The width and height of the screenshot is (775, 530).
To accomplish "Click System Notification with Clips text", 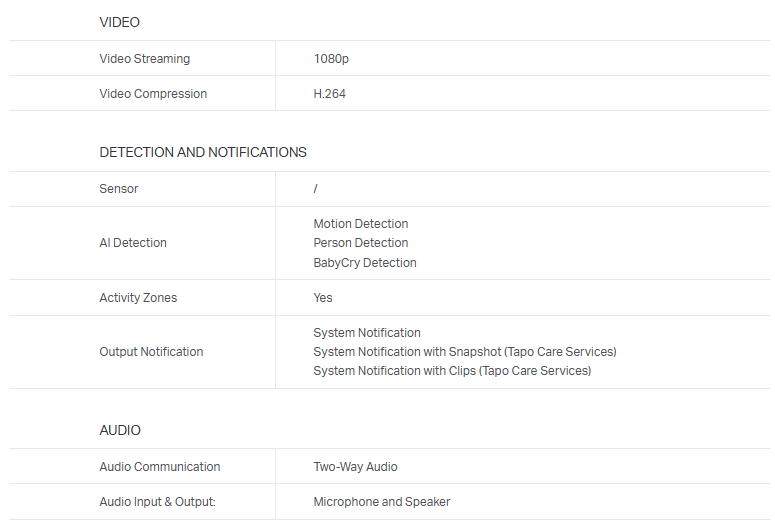I will click(452, 371).
